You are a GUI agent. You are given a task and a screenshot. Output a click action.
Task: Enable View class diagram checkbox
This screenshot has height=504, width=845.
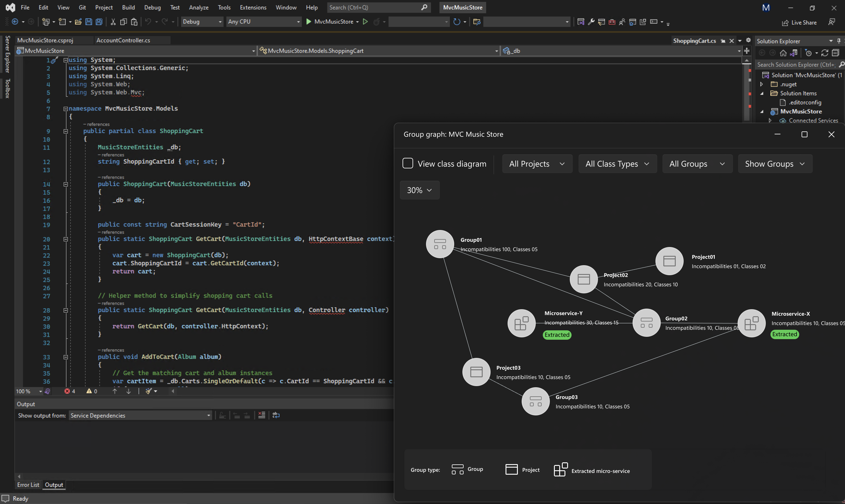click(x=408, y=163)
